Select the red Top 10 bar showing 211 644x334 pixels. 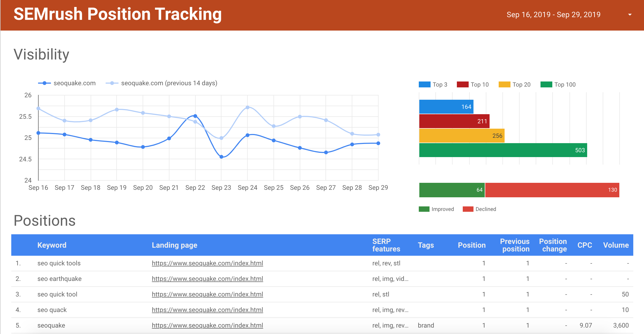(454, 121)
